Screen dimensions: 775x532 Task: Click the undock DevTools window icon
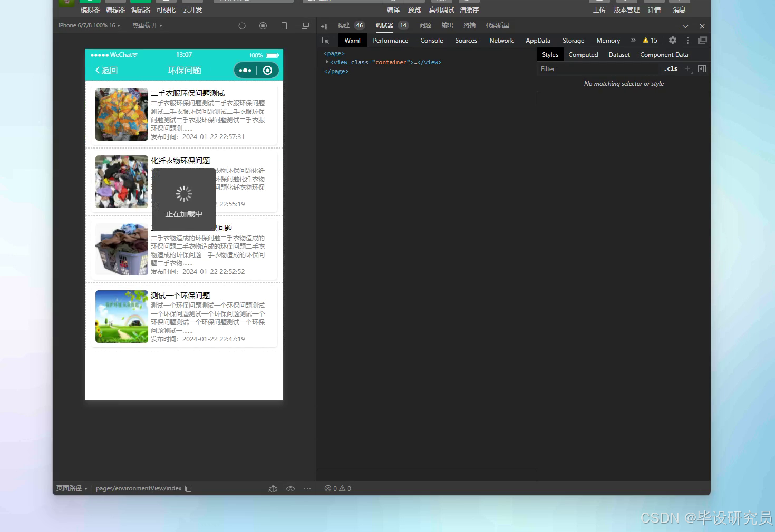pos(702,40)
